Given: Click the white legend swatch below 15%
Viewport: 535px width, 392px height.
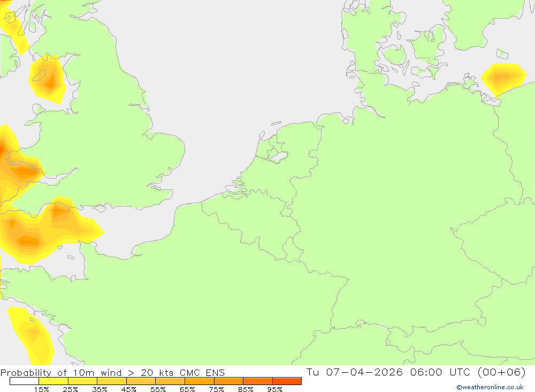Looking at the screenshot, I should [x=24, y=381].
